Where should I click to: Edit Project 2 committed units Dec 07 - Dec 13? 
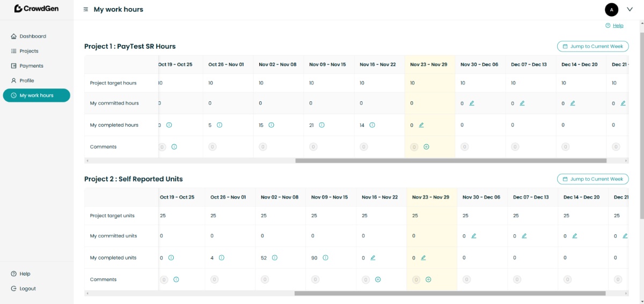[x=524, y=235]
